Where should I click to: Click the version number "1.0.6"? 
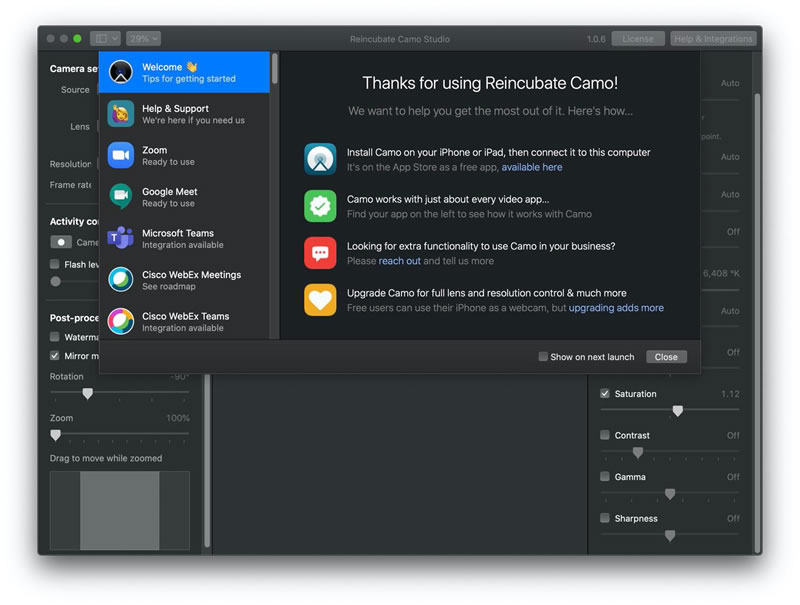(x=596, y=39)
